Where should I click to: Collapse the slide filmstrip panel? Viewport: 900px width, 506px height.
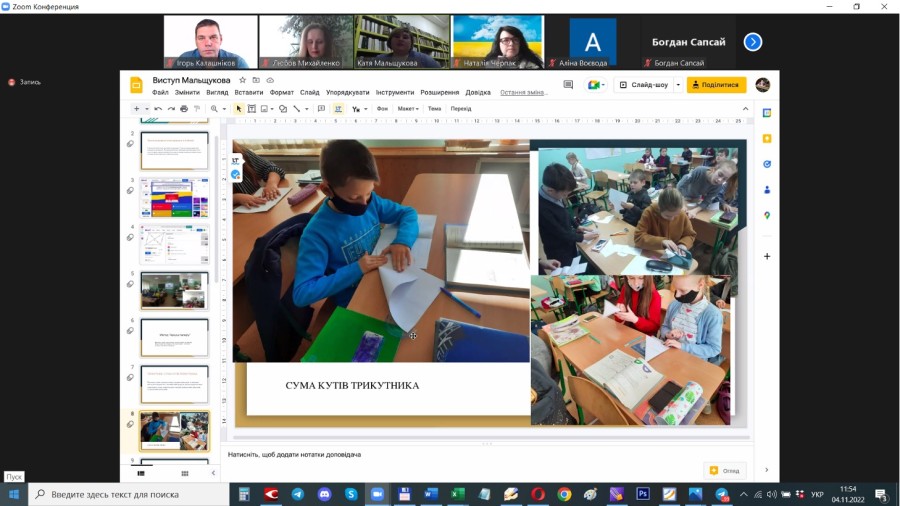pos(213,473)
